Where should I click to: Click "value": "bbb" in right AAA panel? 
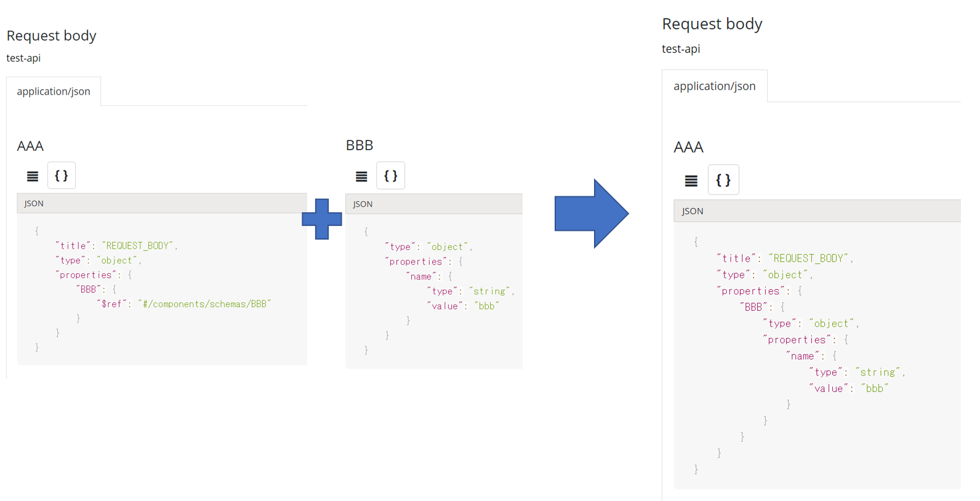click(849, 388)
